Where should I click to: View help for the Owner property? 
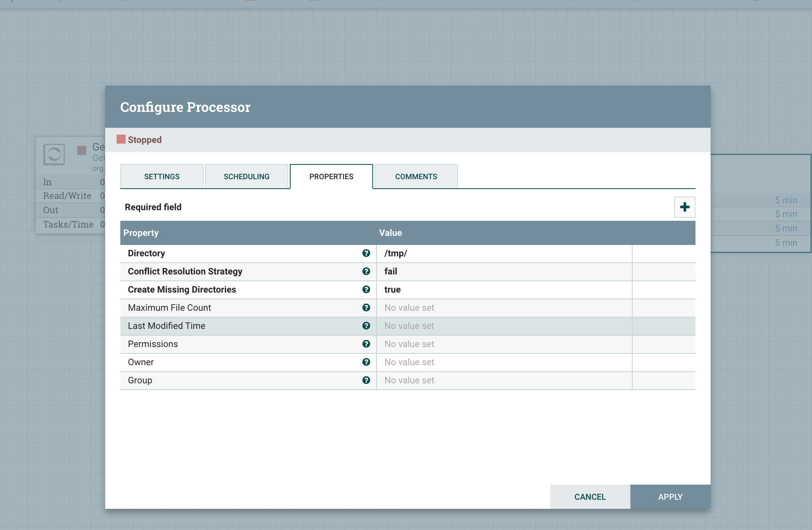pos(366,362)
